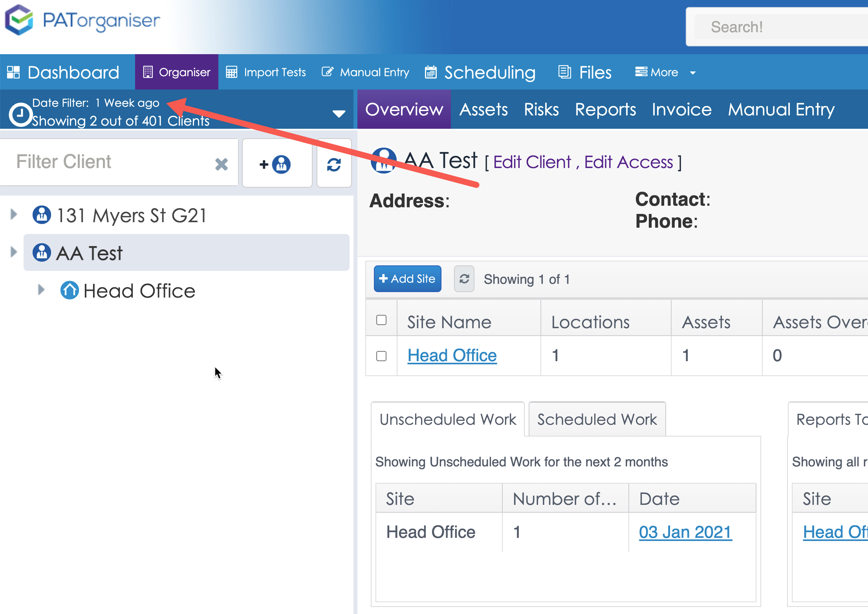Click the Add Site button
The height and width of the screenshot is (614, 868).
point(407,279)
